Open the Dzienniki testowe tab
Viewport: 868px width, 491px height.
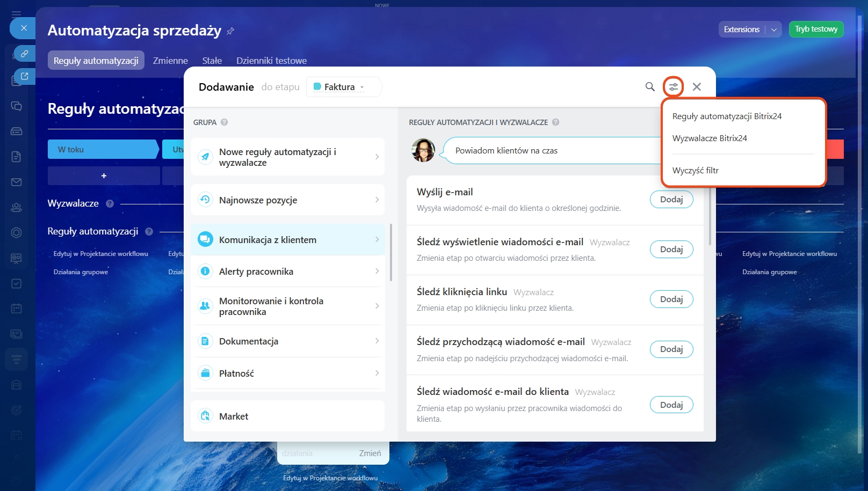click(x=271, y=61)
